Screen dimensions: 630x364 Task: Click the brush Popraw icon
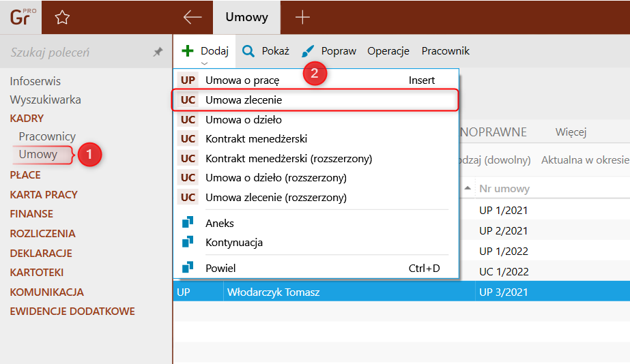[x=308, y=51]
